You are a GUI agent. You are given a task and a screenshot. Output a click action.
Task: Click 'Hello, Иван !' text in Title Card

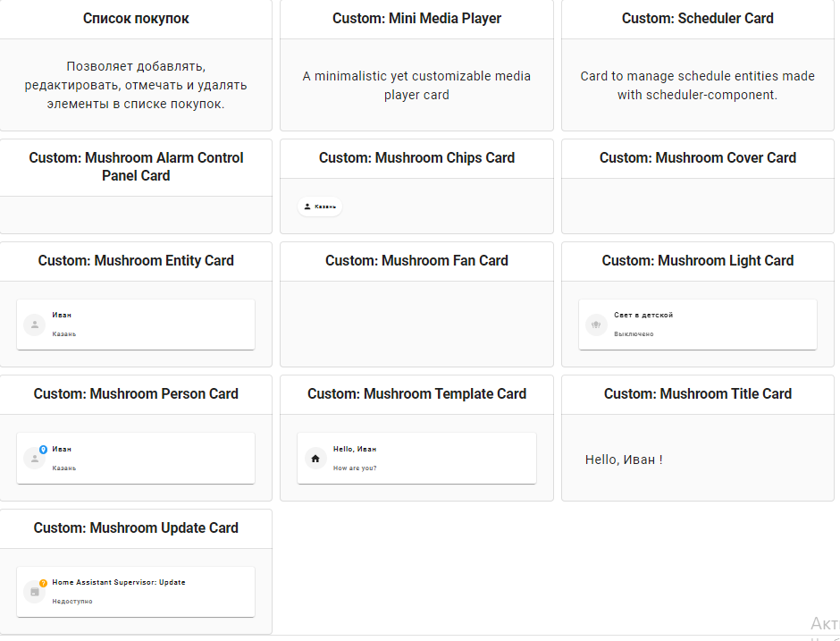[625, 460]
